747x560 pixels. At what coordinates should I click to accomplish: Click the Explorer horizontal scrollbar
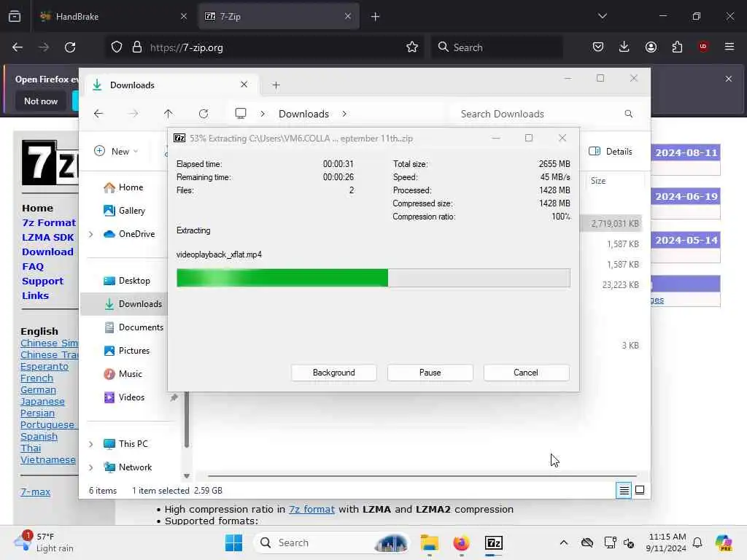click(x=422, y=475)
